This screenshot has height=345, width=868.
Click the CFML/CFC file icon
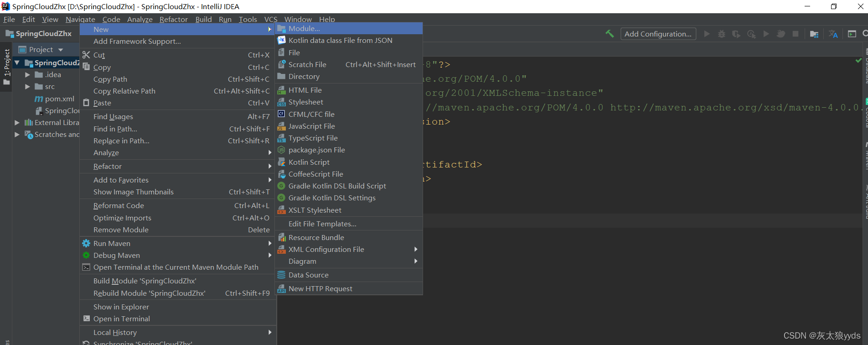click(282, 114)
